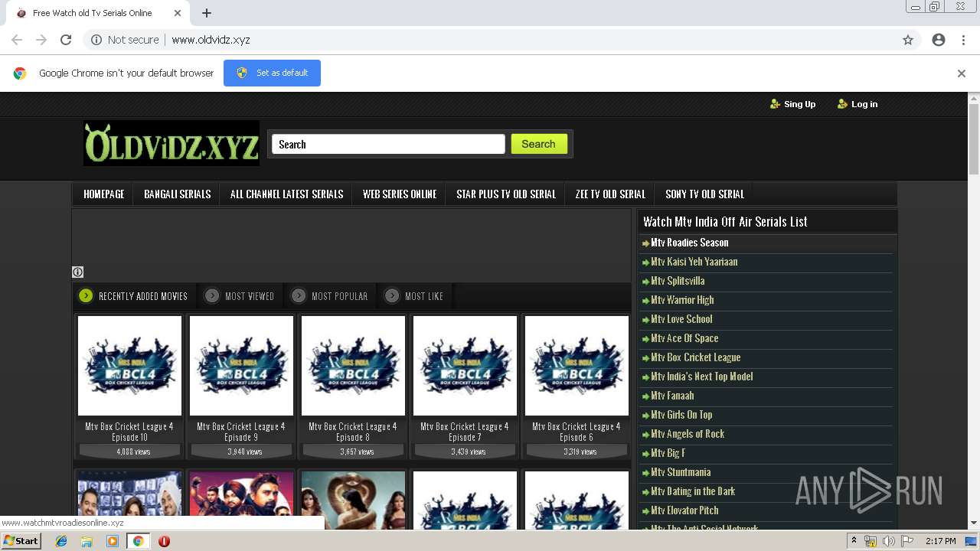Focus the site Search input field
Screen dimensions: 980x551
388,144
